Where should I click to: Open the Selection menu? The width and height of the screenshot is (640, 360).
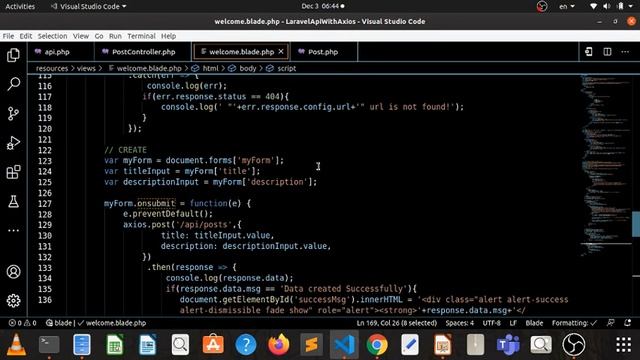[x=52, y=36]
